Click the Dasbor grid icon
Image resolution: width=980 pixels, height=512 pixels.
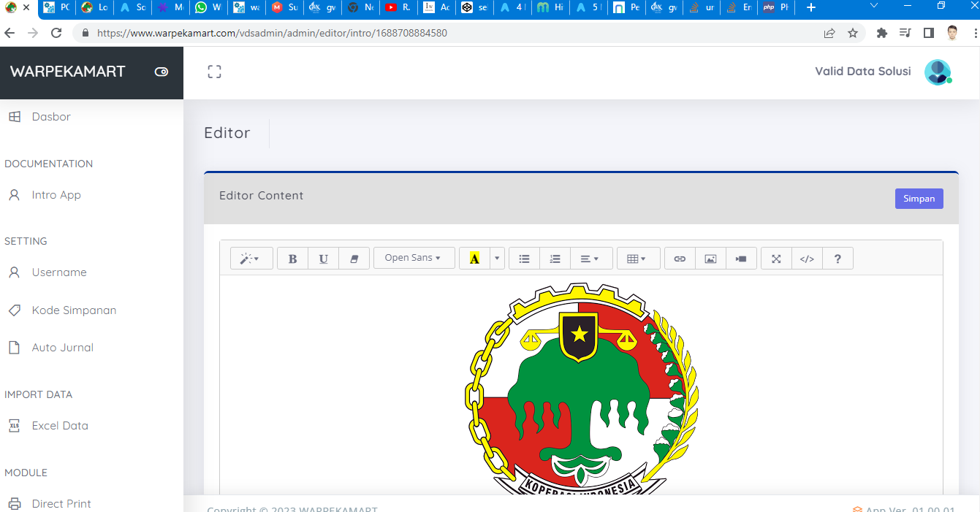(14, 117)
